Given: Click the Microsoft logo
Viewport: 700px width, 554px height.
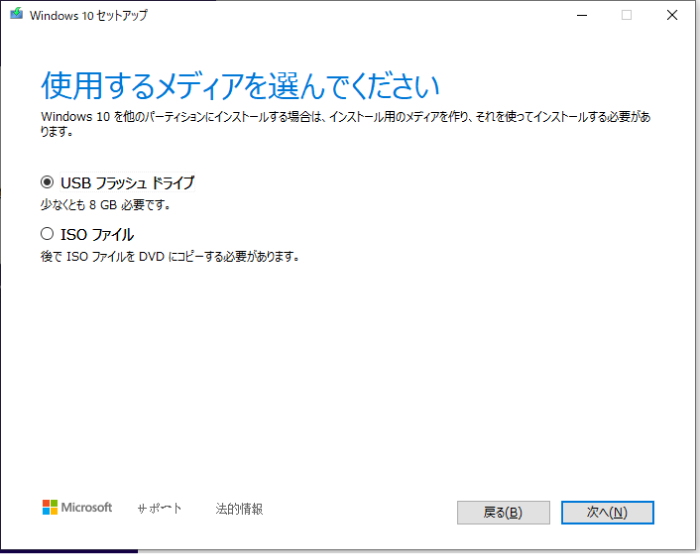Looking at the screenshot, I should [x=77, y=507].
